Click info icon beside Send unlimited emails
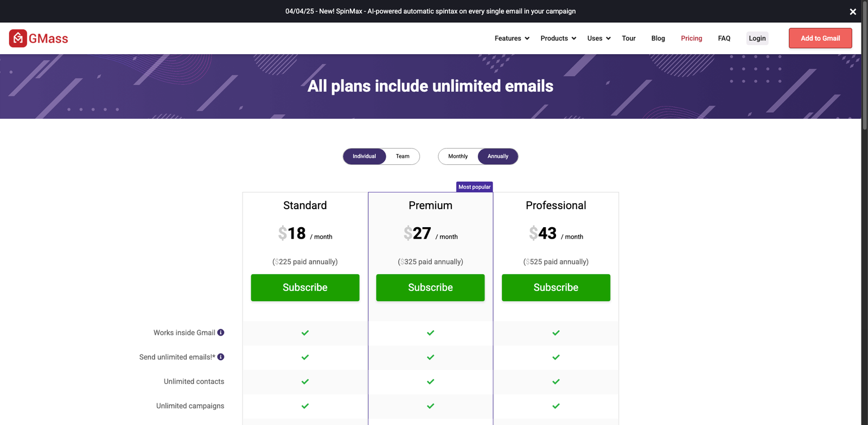The image size is (868, 425). tap(221, 357)
